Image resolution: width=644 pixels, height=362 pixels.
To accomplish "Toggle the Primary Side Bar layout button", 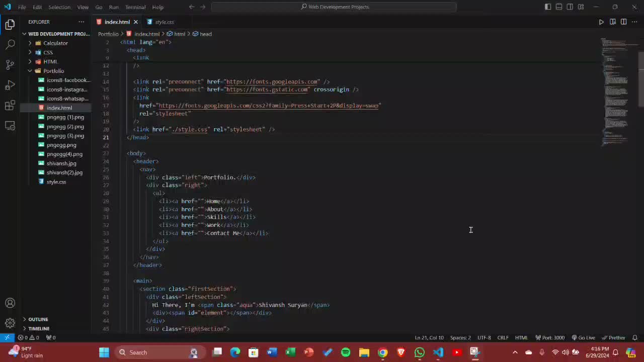I will [548, 7].
